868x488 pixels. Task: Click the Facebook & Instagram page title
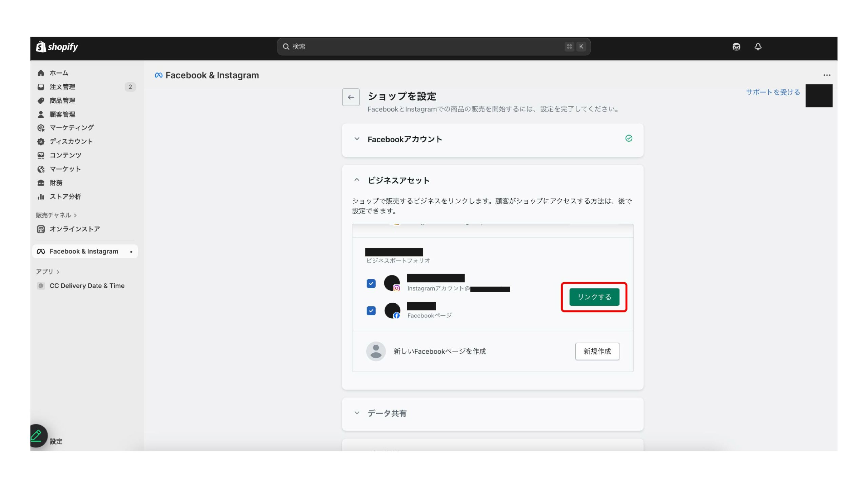(x=212, y=75)
